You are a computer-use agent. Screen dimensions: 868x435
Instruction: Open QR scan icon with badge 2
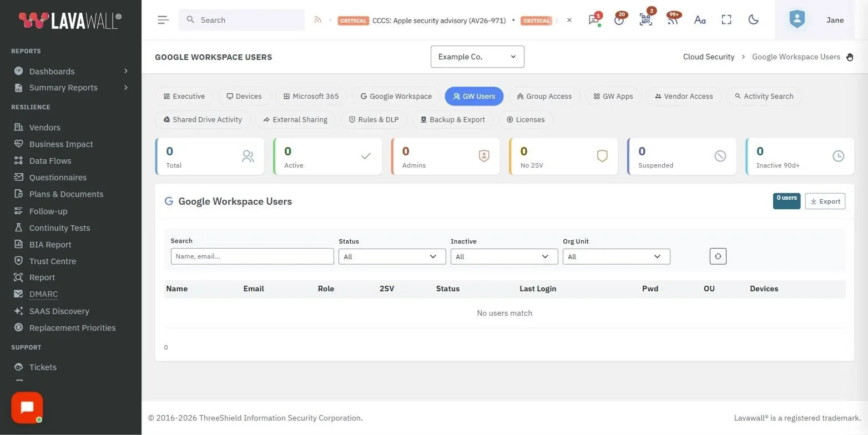point(645,19)
